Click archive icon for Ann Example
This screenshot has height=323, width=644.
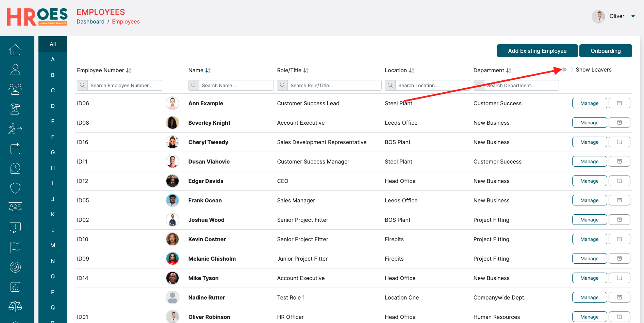[619, 103]
